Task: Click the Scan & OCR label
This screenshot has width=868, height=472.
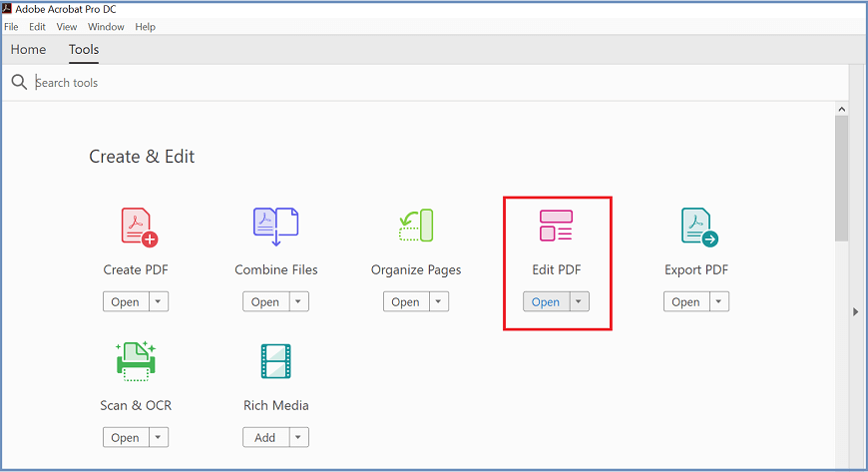Action: coord(136,405)
